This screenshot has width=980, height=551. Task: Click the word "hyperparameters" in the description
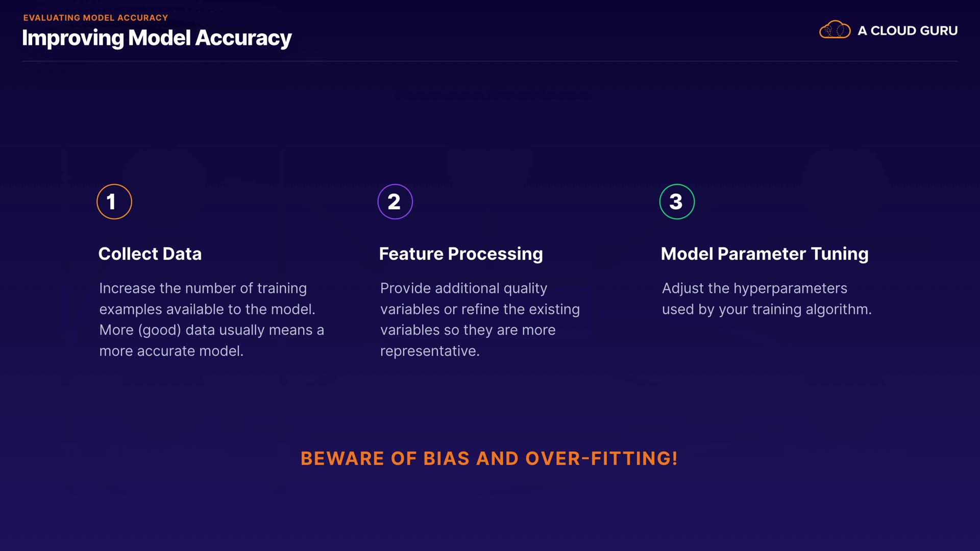click(790, 288)
